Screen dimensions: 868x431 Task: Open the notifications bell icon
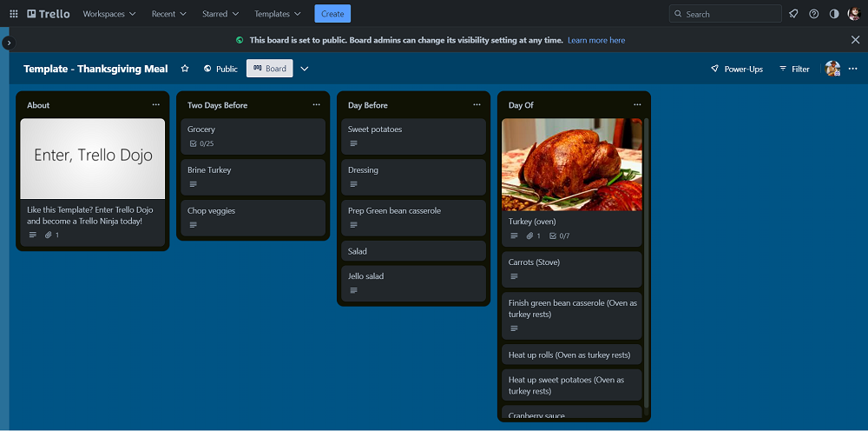pos(793,14)
